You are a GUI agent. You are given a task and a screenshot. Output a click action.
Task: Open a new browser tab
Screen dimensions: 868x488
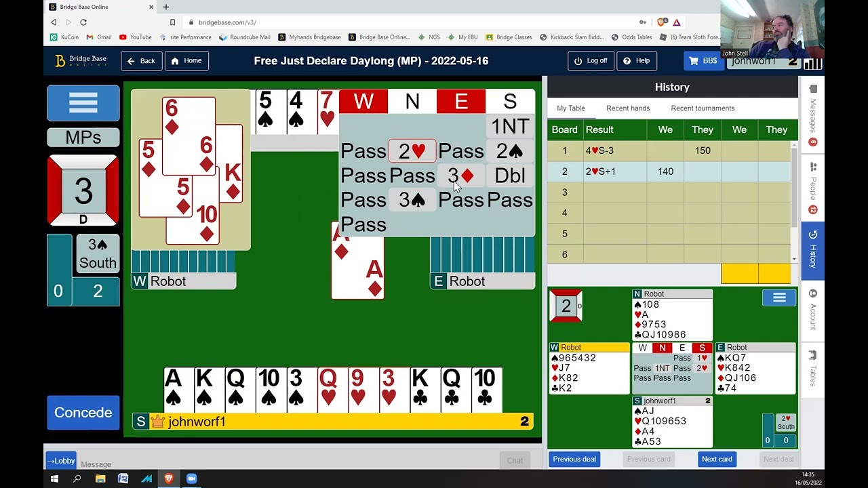coord(166,7)
